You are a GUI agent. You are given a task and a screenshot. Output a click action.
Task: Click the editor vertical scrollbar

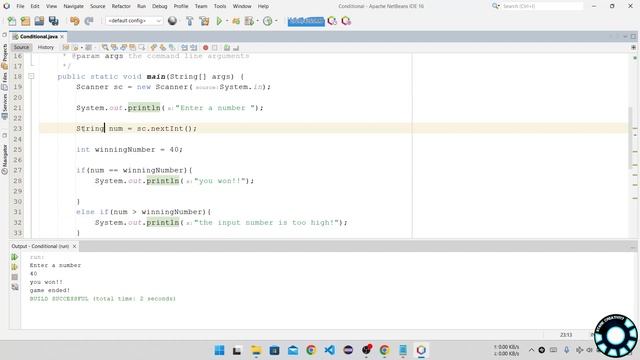631,137
